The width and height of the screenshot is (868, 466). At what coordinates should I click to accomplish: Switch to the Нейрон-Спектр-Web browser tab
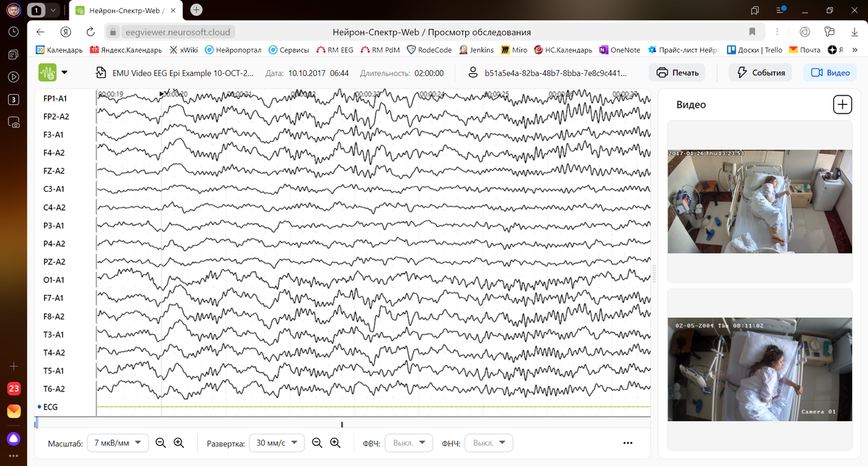tap(123, 11)
